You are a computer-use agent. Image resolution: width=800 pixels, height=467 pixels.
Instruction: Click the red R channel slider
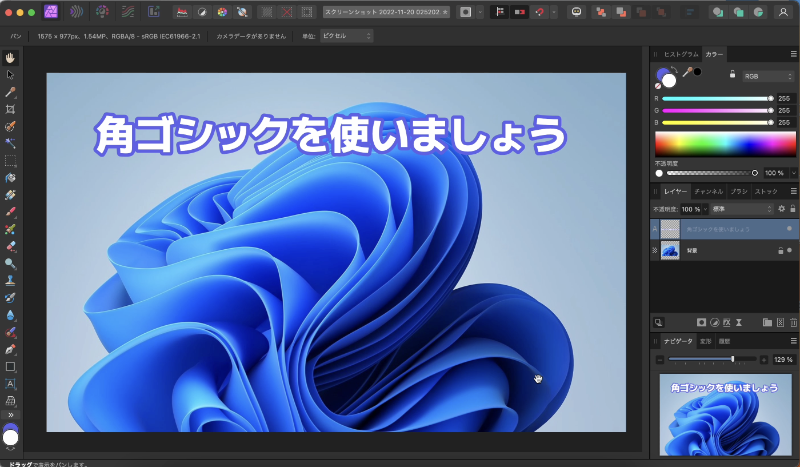click(718, 99)
